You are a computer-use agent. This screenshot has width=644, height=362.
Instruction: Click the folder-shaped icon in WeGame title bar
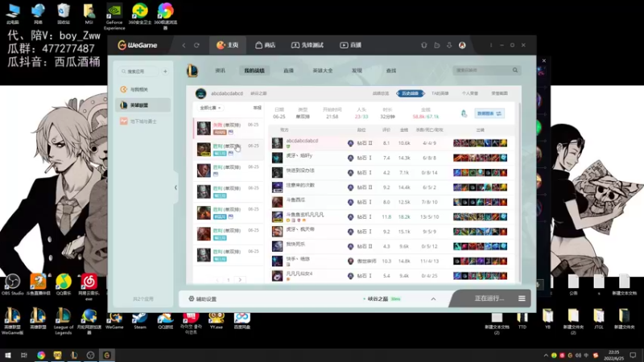coord(436,45)
